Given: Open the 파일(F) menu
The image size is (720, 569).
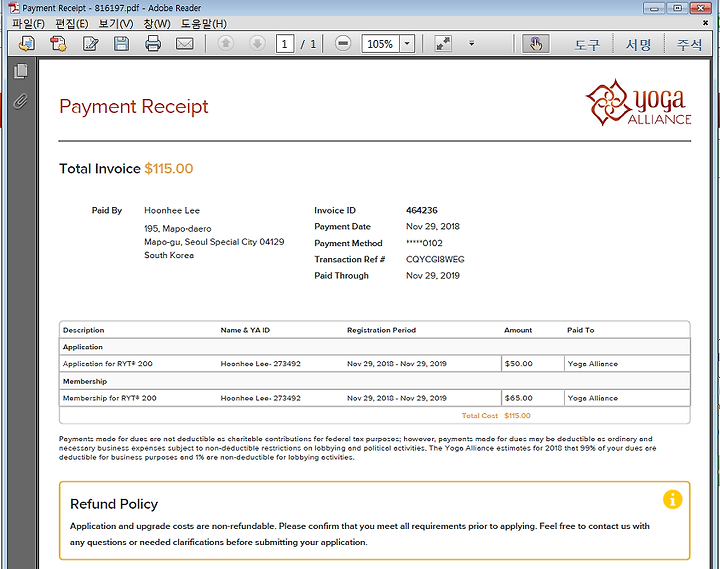Looking at the screenshot, I should pos(28,23).
